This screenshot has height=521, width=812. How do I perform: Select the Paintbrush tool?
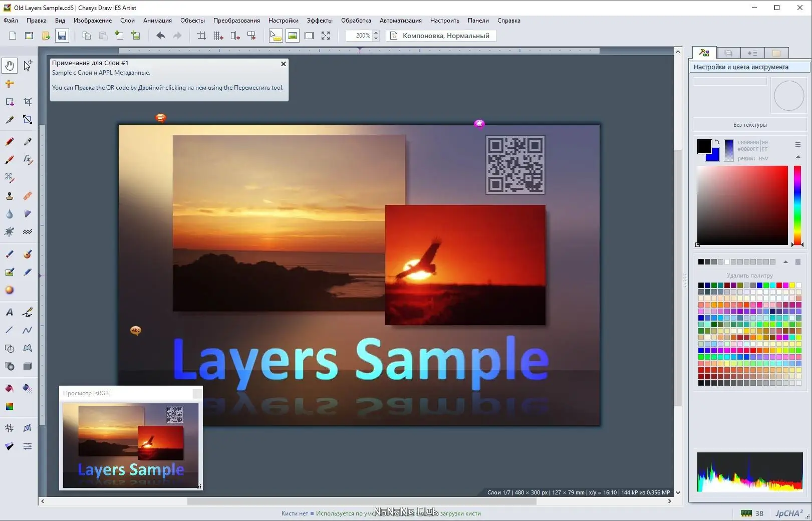pyautogui.click(x=10, y=160)
